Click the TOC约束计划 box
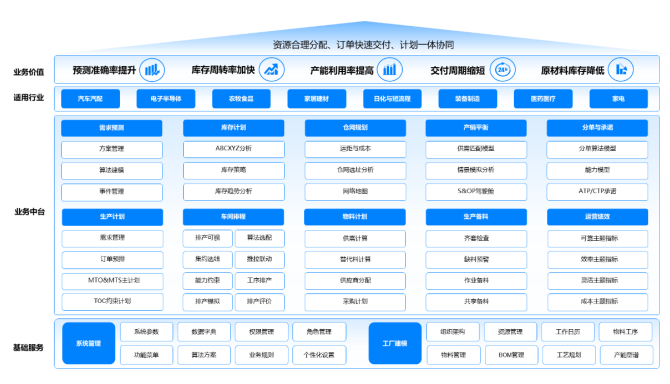Image resolution: width=670 pixels, height=384 pixels. coord(112,302)
